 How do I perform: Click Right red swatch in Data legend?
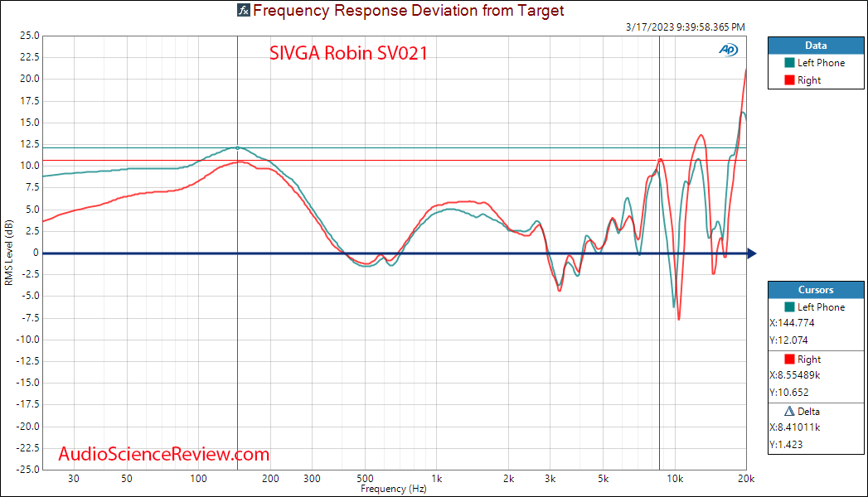789,80
